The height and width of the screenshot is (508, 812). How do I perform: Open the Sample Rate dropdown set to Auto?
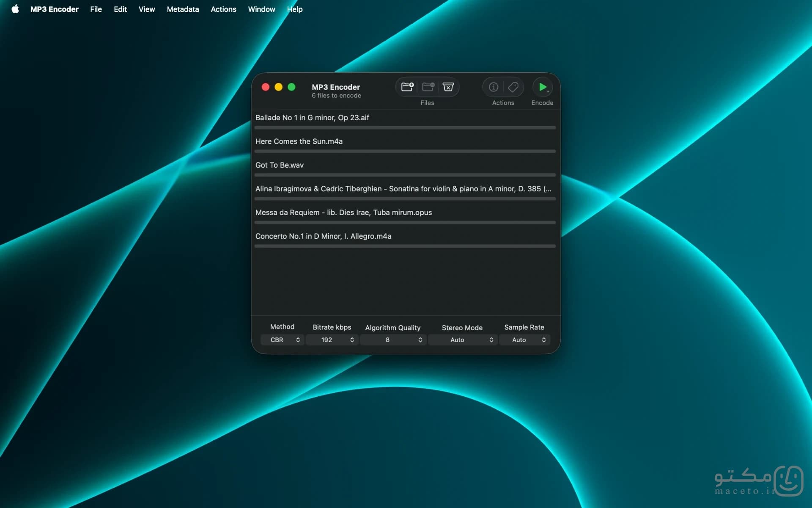click(524, 340)
